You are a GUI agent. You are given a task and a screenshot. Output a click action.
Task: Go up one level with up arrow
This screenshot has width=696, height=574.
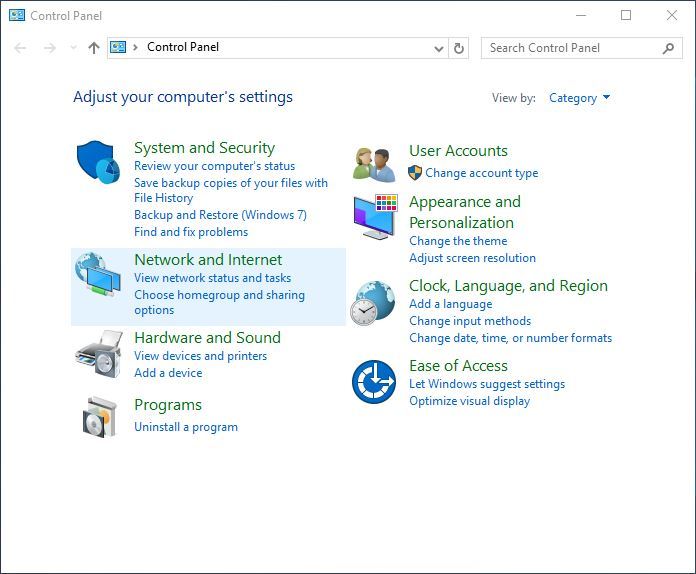(94, 48)
